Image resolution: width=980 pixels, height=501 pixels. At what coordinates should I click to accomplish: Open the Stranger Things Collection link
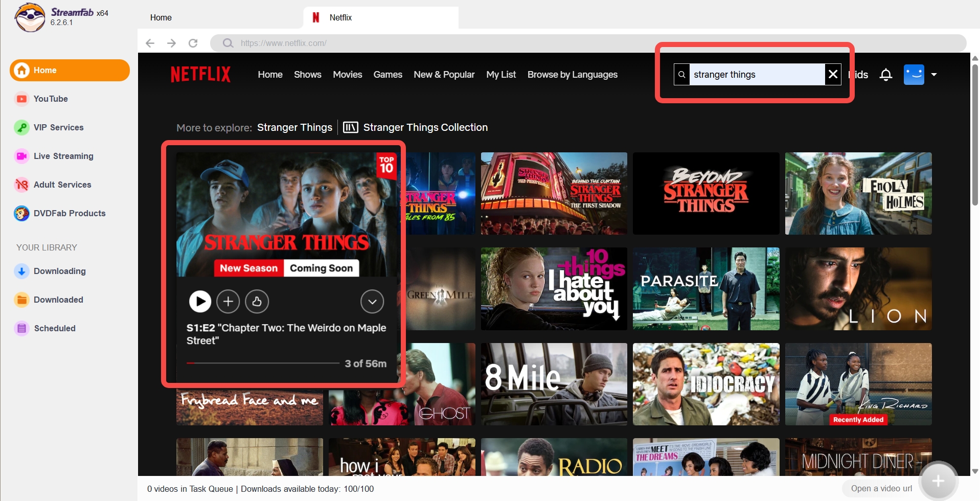(x=425, y=127)
